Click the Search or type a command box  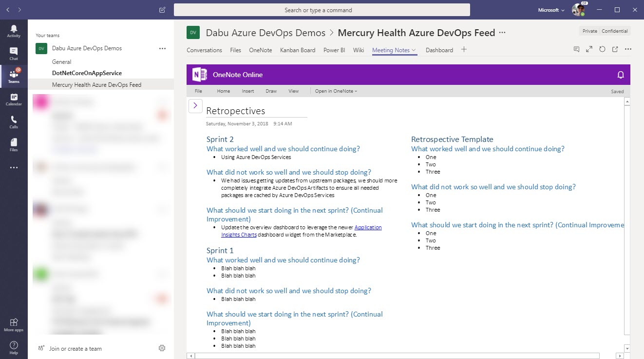[322, 10]
